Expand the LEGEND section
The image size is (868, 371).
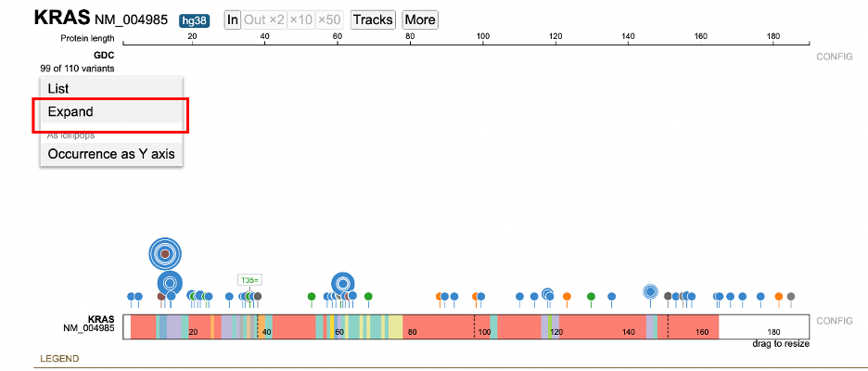(58, 358)
